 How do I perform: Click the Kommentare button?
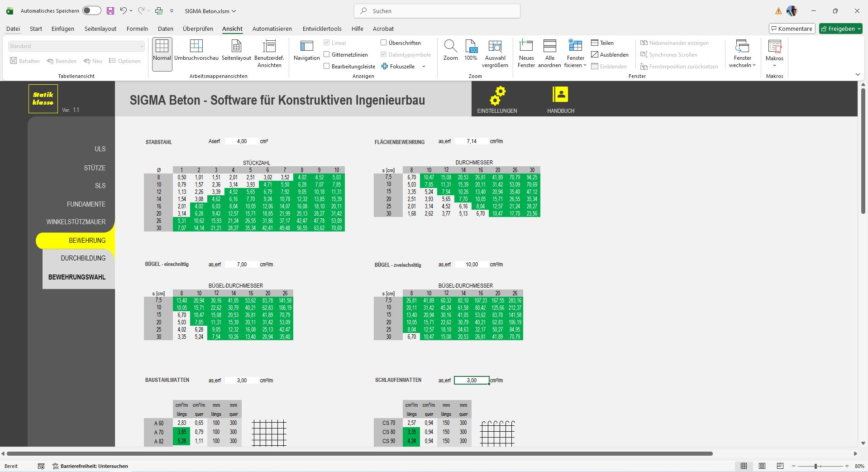(792, 29)
